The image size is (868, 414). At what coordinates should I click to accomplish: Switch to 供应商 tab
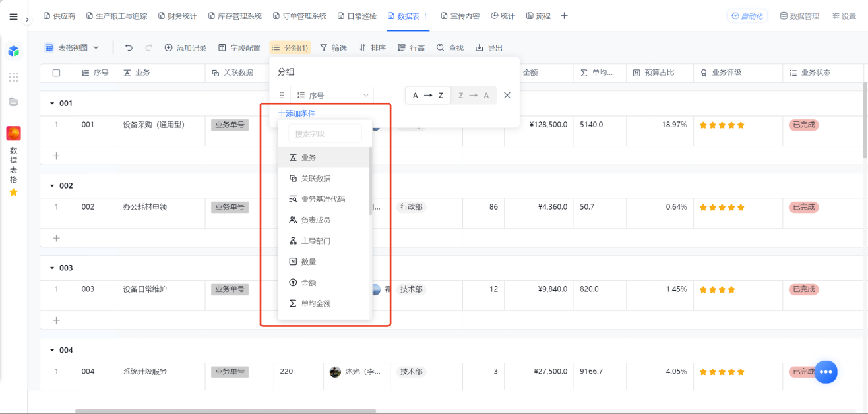tap(59, 16)
